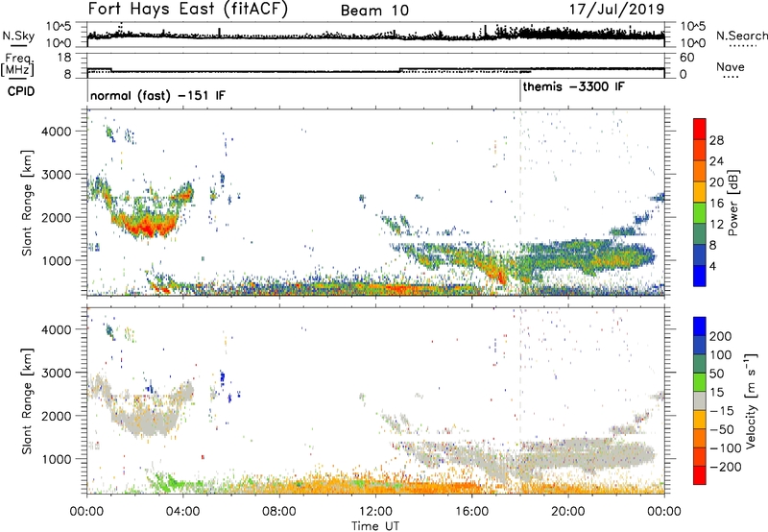Pick the red top segment of Power colorbar
This screenshot has width=768, height=532.
(700, 130)
